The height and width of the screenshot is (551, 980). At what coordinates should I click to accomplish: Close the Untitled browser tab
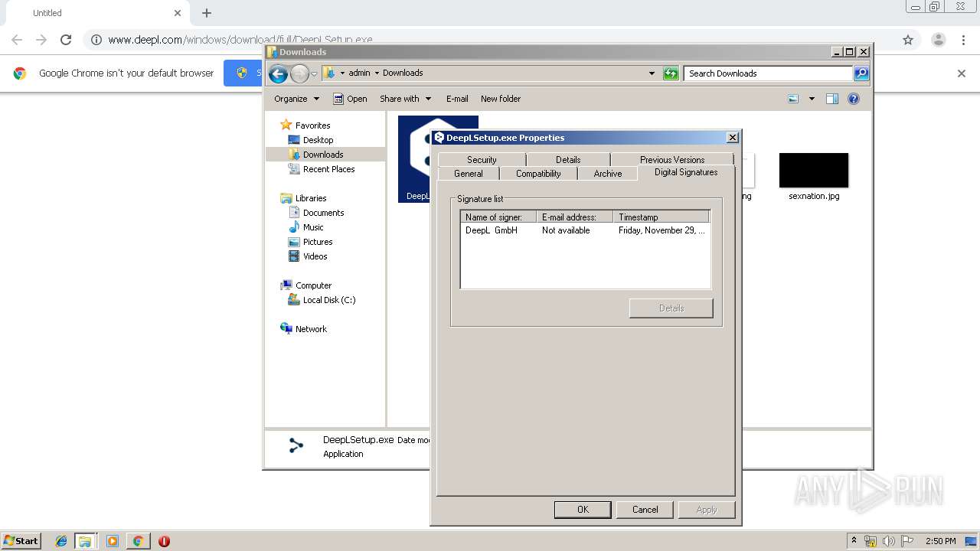(178, 13)
